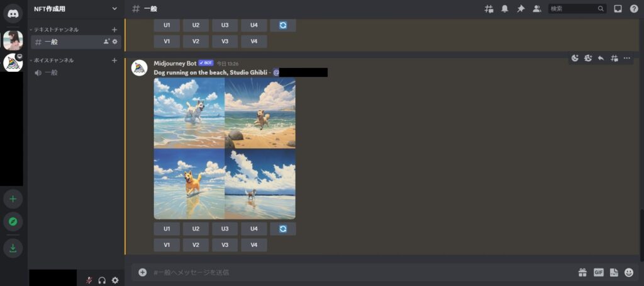The width and height of the screenshot is (644, 286).
Task: Add super reaction to message
Action: tap(588, 58)
